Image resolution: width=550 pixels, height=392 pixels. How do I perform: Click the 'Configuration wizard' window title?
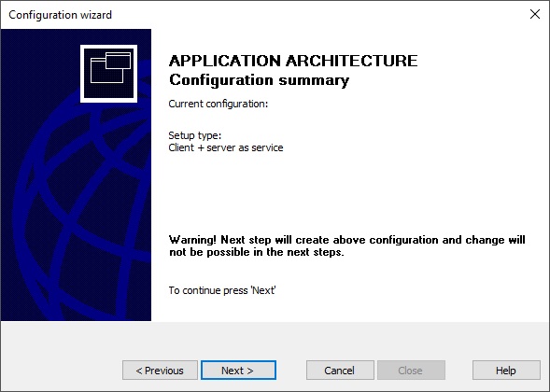[61, 15]
